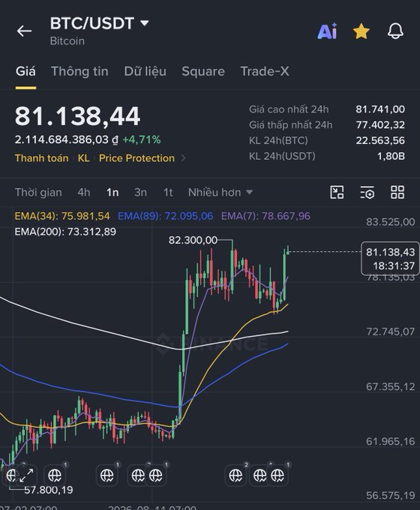Screen dimensions: 420x510
Task: Tap the main price 81.138,44
Action: (78, 116)
